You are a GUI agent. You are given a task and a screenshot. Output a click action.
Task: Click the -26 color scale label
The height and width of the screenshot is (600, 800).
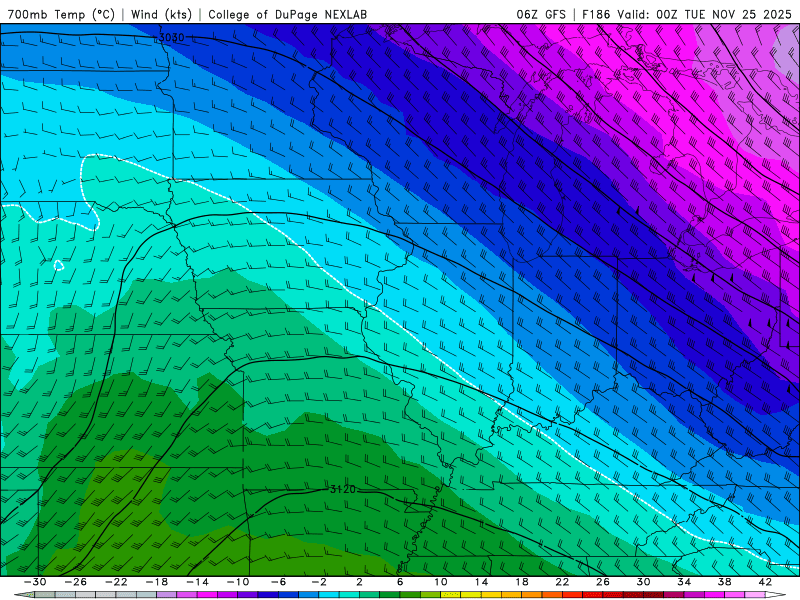[76, 582]
